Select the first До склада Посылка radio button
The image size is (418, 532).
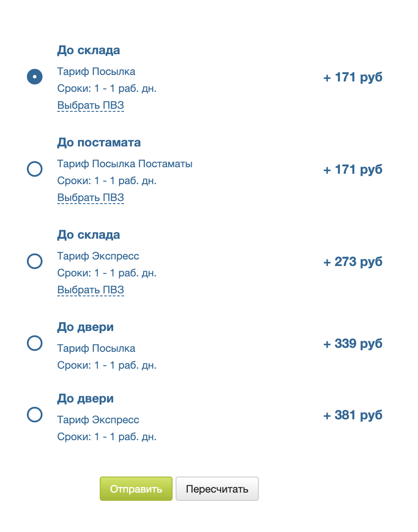[35, 77]
